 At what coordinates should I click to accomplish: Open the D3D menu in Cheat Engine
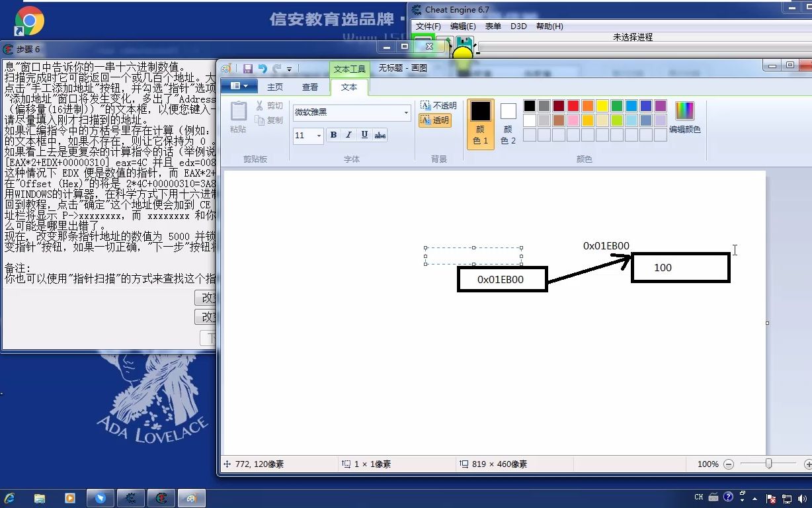[x=518, y=26]
